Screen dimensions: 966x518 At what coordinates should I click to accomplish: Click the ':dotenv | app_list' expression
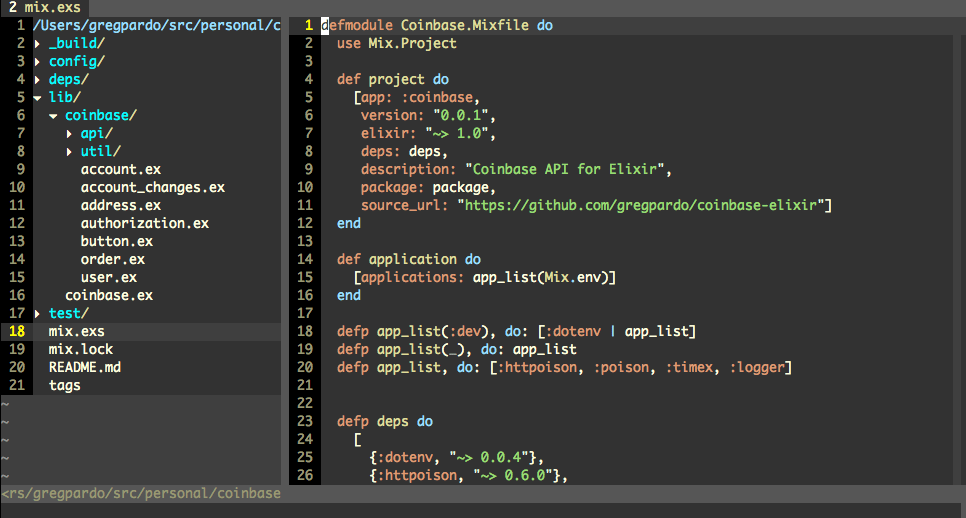pos(617,331)
